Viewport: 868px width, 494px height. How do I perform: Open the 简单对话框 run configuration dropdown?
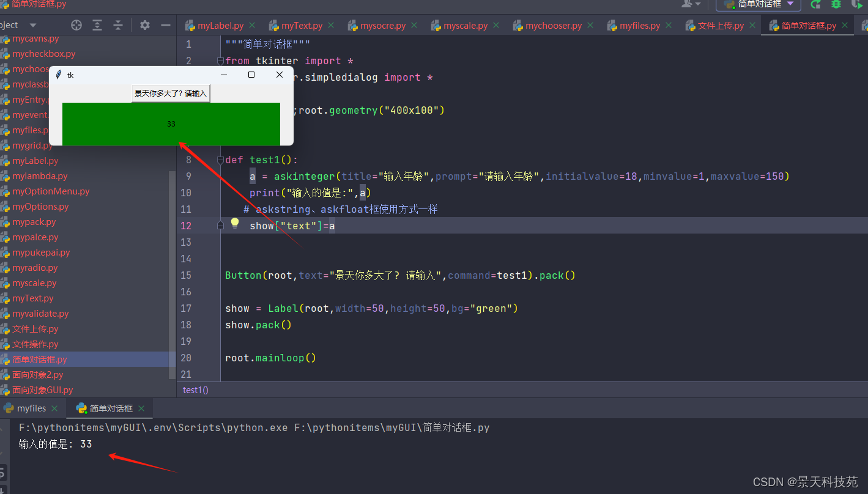[759, 4]
